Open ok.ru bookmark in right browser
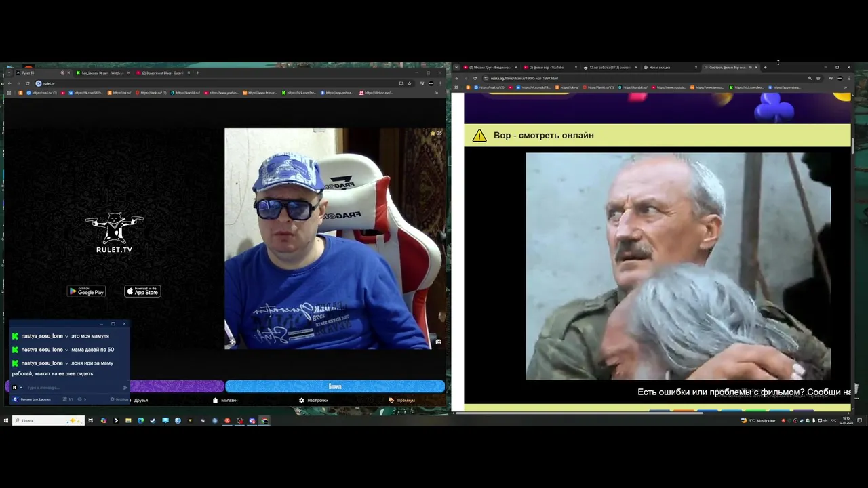Viewport: 868px width, 488px height. [x=567, y=87]
